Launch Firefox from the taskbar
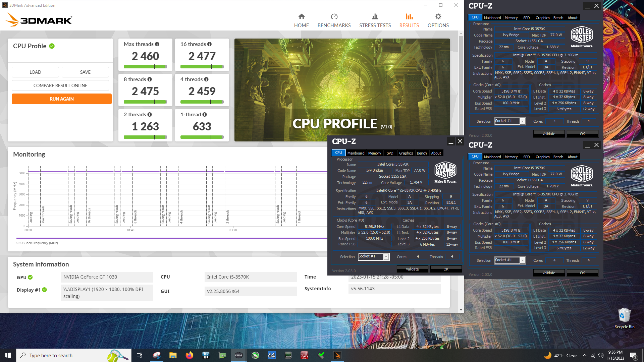Screen dimensions: 644x362 (x=189, y=355)
